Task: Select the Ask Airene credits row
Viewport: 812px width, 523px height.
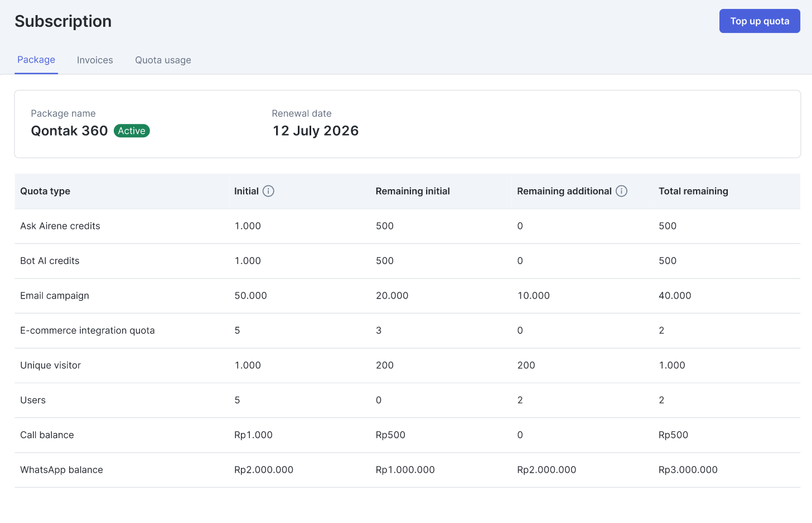Action: 60,226
